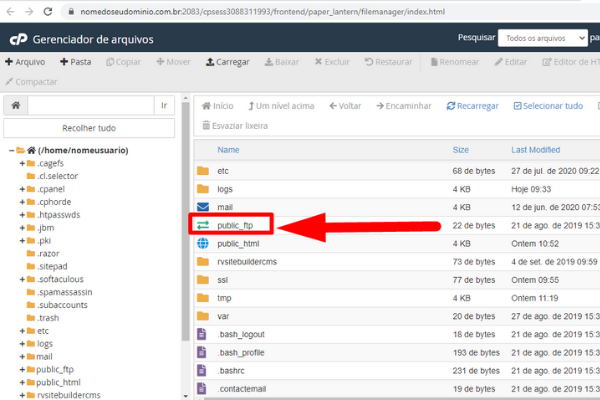
Task: Expand the .pki tree folder
Action: (22, 241)
